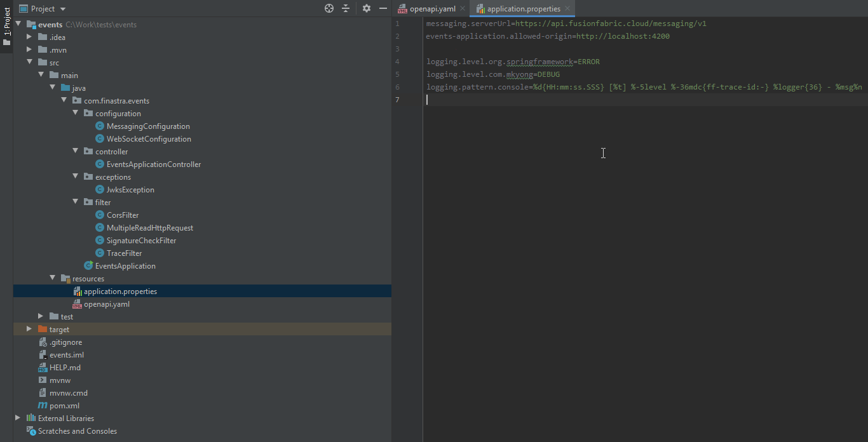
Task: Expand the .idea folder
Action: (29, 37)
